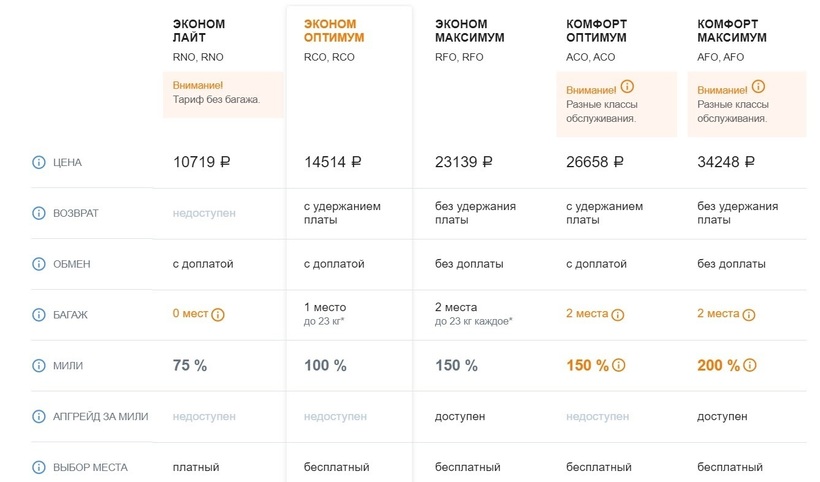Choose the ЭКОНОМ МАКСИМУМ fare header
Screen dimensions: 820x482
click(x=469, y=31)
